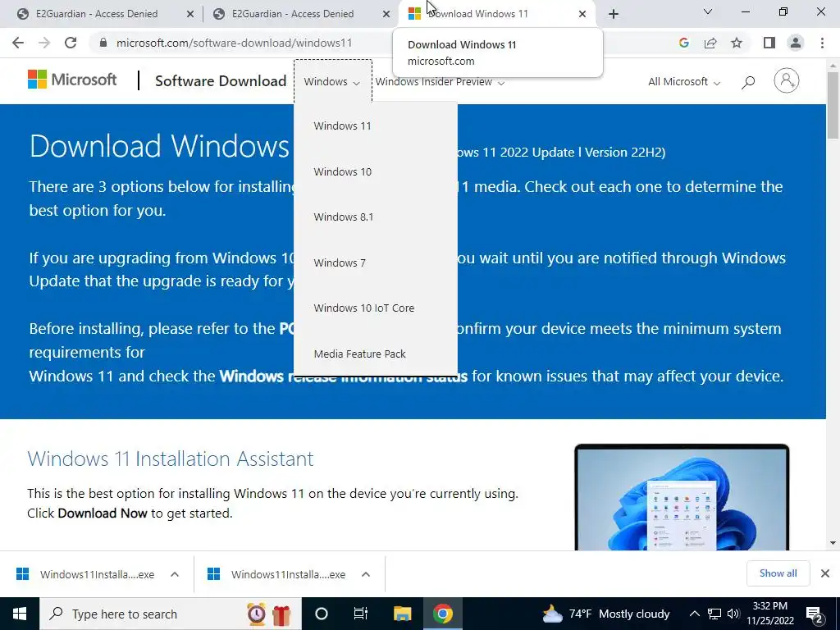
Task: Click the Chrome taskbar icon
Action: click(x=442, y=614)
